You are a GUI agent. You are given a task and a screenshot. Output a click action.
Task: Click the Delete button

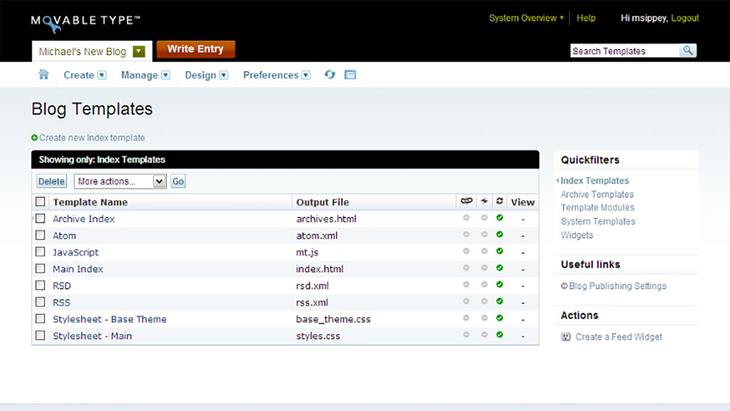pyautogui.click(x=51, y=181)
